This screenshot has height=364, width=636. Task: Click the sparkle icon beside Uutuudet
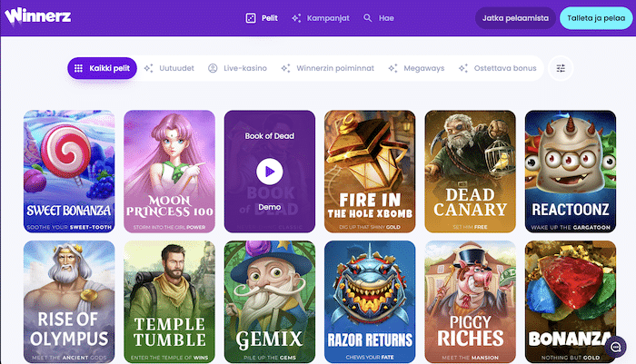148,68
